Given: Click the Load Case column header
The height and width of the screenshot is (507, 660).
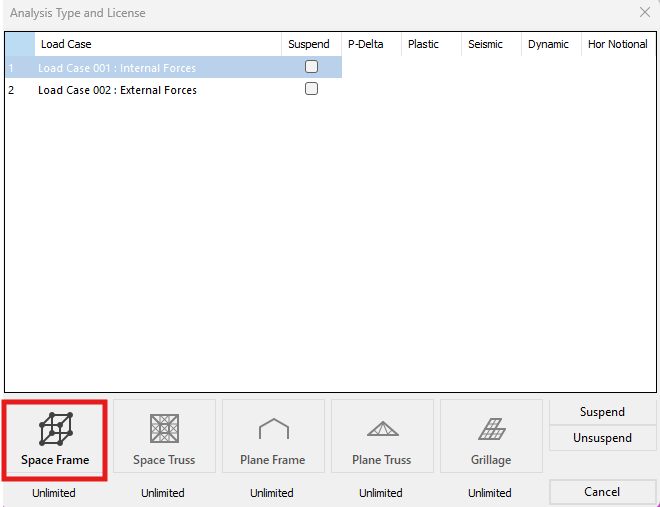Looking at the screenshot, I should click(x=158, y=44).
